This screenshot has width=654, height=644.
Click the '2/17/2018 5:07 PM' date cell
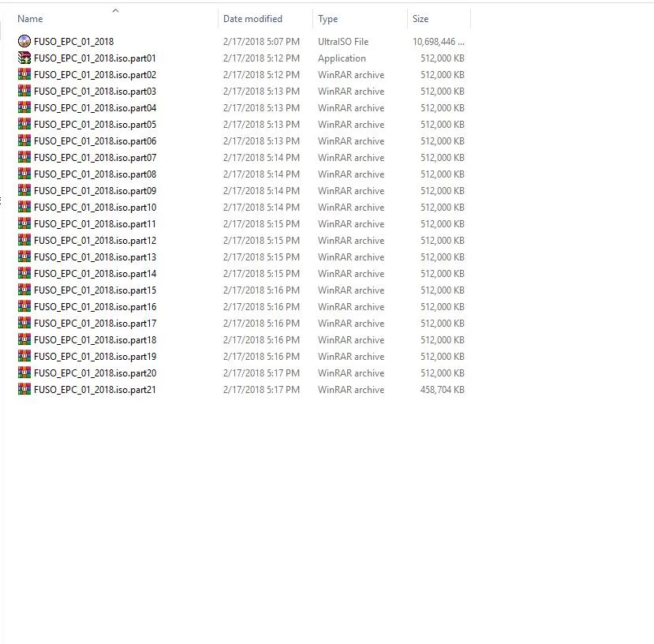[x=261, y=42]
